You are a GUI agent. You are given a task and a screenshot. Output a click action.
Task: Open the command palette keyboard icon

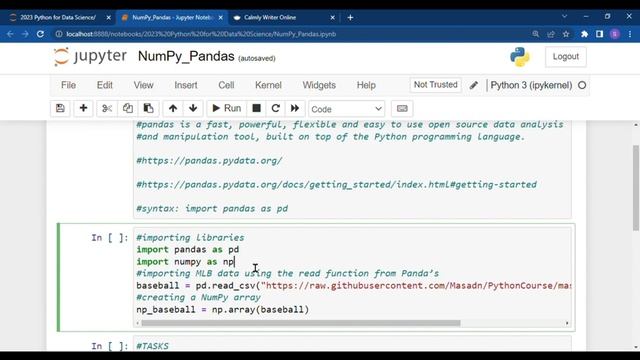coord(402,109)
